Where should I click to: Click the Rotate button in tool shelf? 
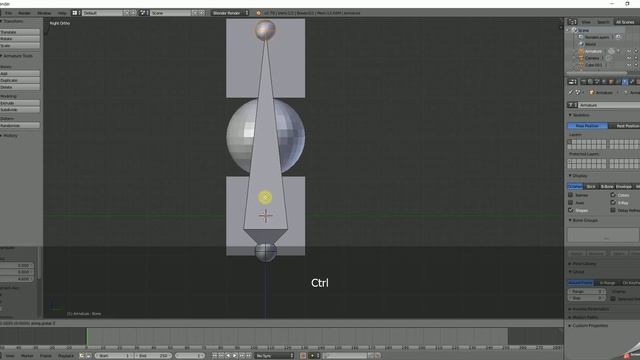[20, 39]
